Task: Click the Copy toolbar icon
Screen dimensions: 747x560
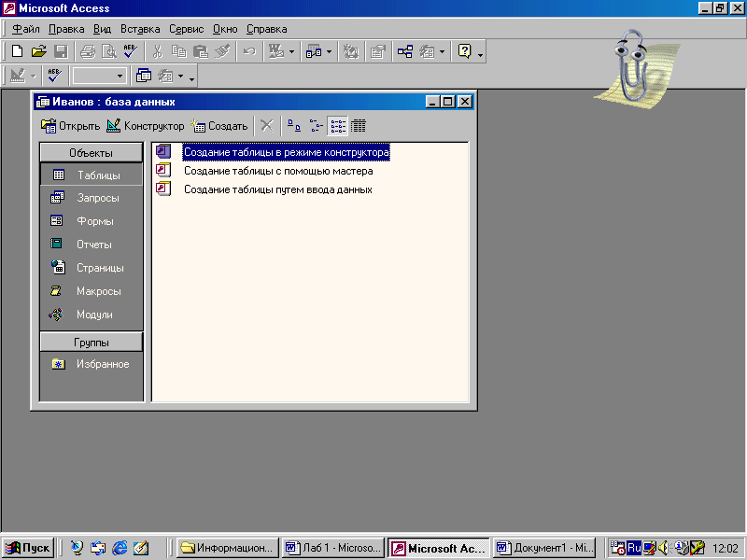Action: pos(178,51)
